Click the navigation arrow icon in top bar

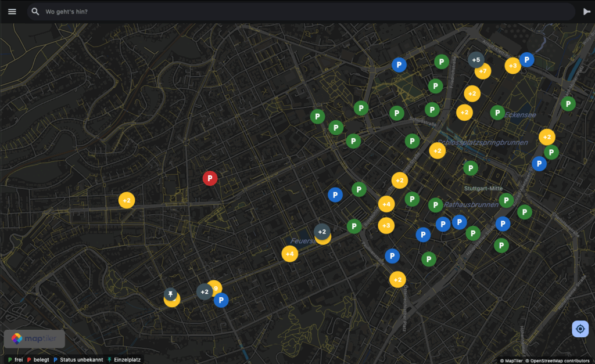coord(587,12)
